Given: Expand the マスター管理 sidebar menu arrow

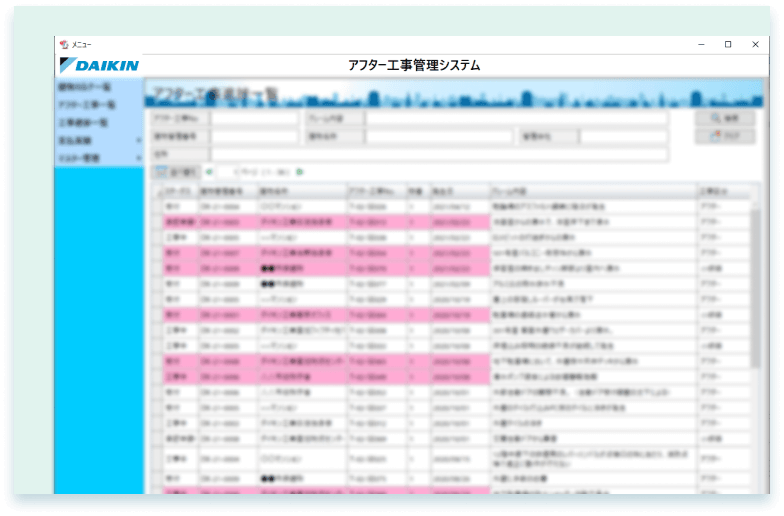Looking at the screenshot, I should [x=139, y=158].
